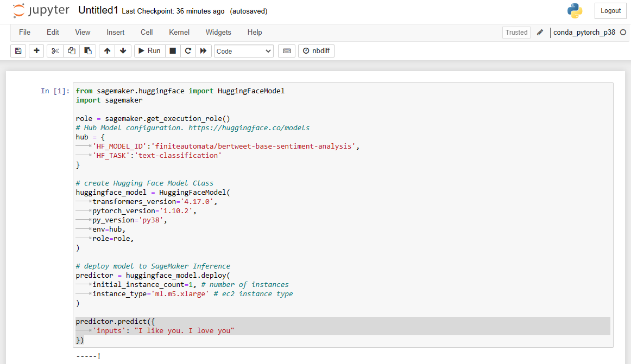This screenshot has width=631, height=364.
Task: Open the Widgets menu
Action: click(218, 33)
